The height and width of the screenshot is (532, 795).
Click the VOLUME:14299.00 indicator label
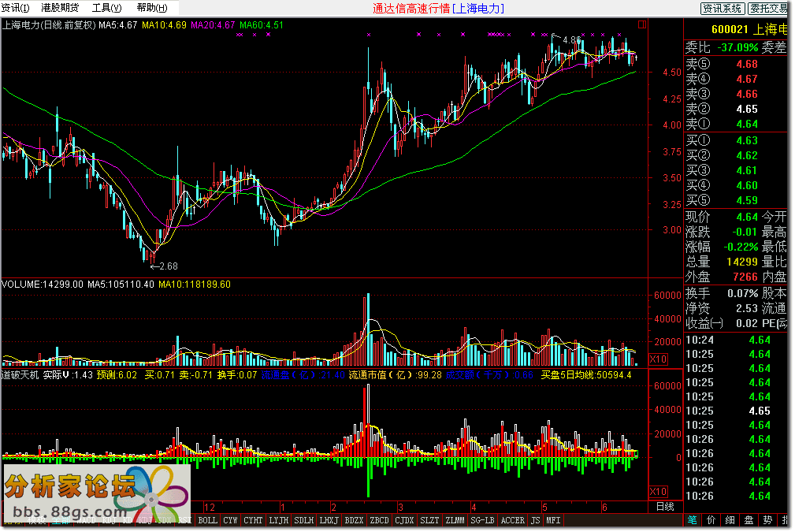click(43, 285)
